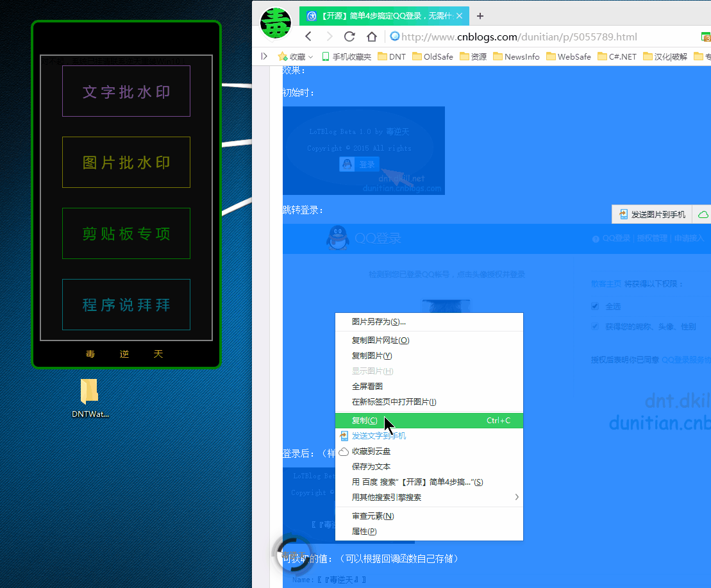This screenshot has width=711, height=588.
Task: Choose 全屏看图 in context menu
Action: coord(429,387)
